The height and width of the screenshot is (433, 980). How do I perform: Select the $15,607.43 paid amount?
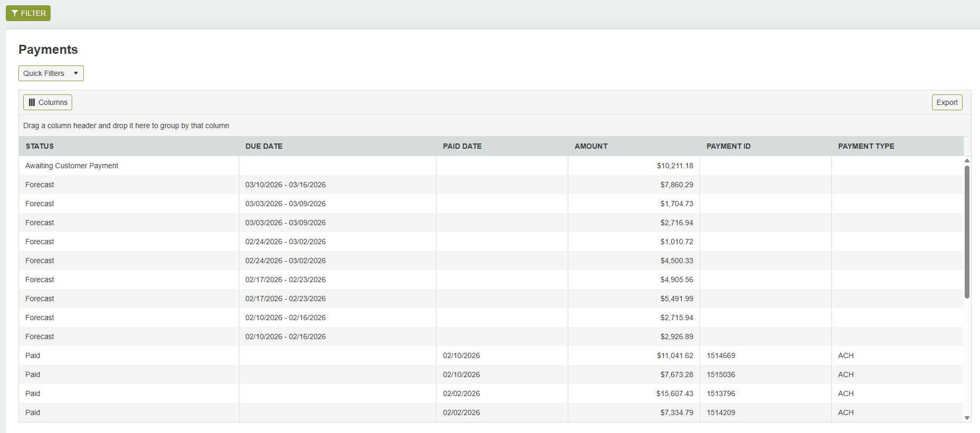[675, 393]
